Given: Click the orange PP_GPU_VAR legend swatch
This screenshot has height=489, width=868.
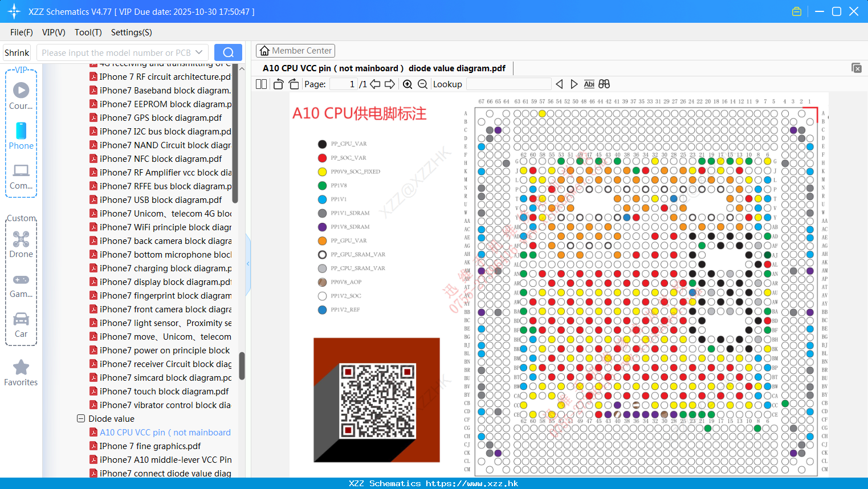Looking at the screenshot, I should coord(322,241).
